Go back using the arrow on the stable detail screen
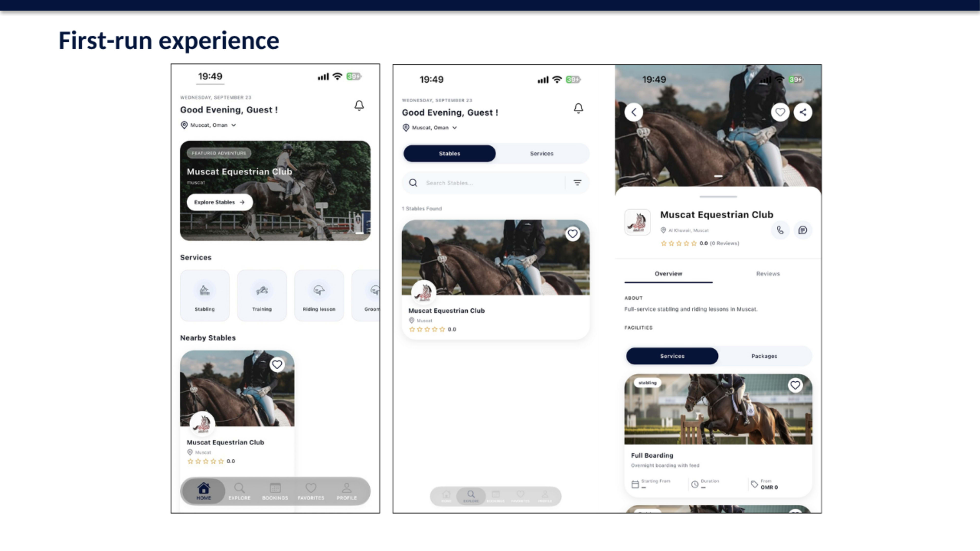 (x=634, y=112)
